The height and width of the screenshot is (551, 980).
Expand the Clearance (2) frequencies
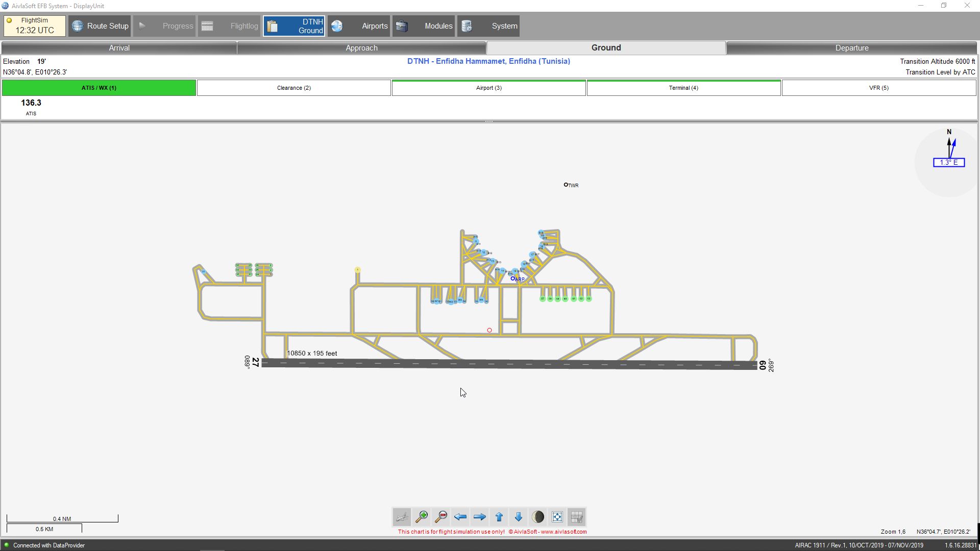[x=294, y=88]
